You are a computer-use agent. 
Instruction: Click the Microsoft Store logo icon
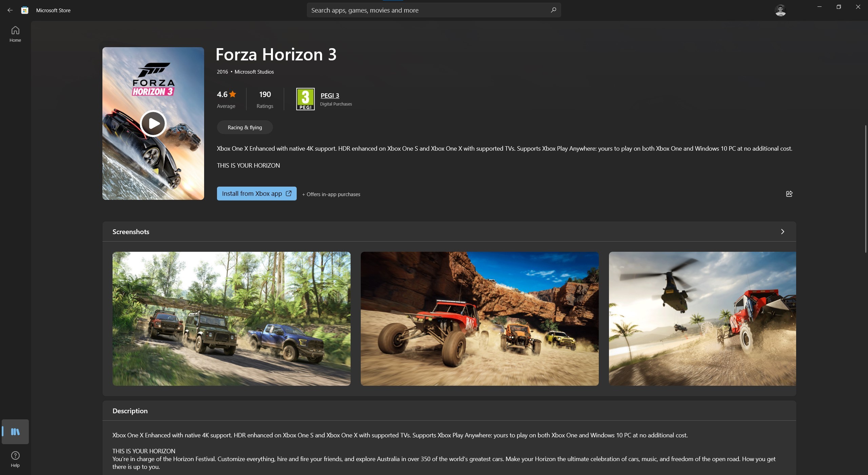(25, 10)
